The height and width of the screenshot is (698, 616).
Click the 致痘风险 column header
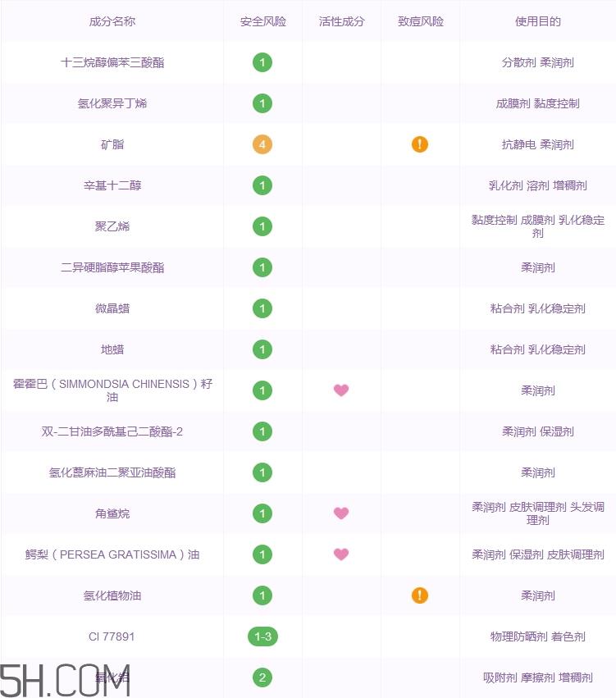[420, 21]
